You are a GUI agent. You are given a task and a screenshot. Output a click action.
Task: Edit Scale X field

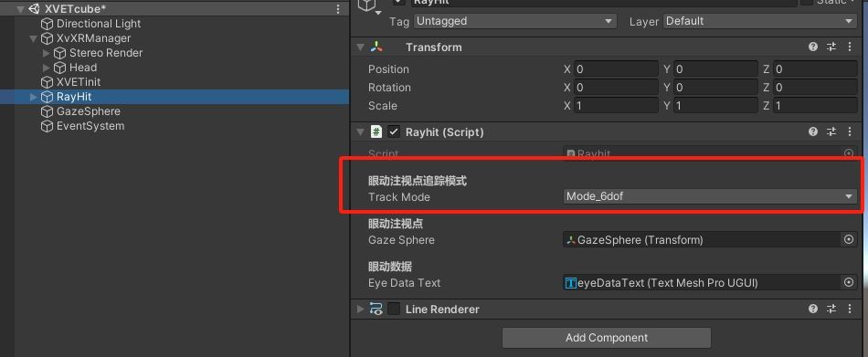tap(616, 106)
